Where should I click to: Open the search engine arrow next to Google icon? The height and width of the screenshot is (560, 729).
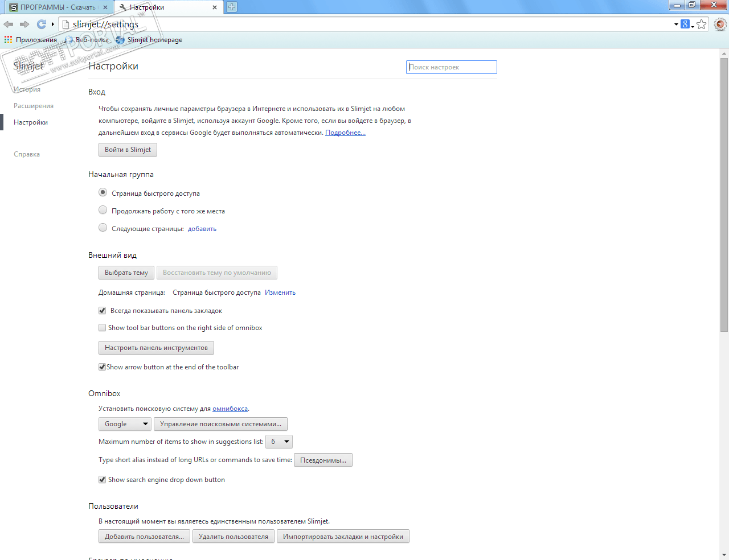(x=693, y=26)
